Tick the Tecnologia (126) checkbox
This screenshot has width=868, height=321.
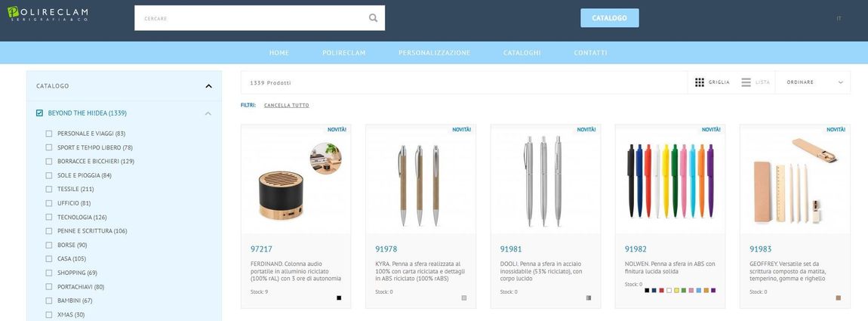(49, 217)
